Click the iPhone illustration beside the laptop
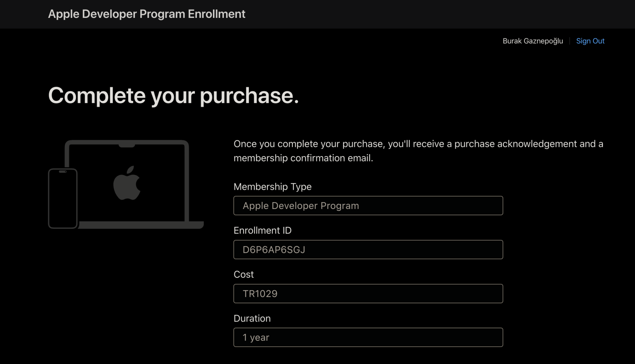 [x=63, y=199]
